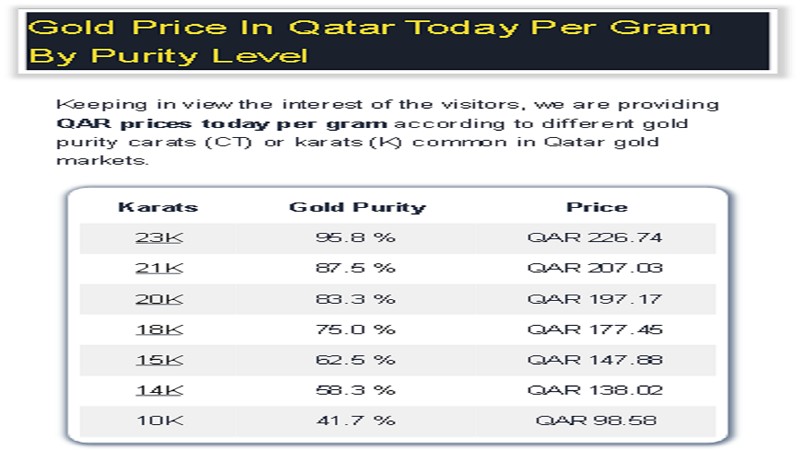Viewport: 800px width, 450px height.
Task: Select the 95.8 % purity cell
Action: tap(357, 238)
